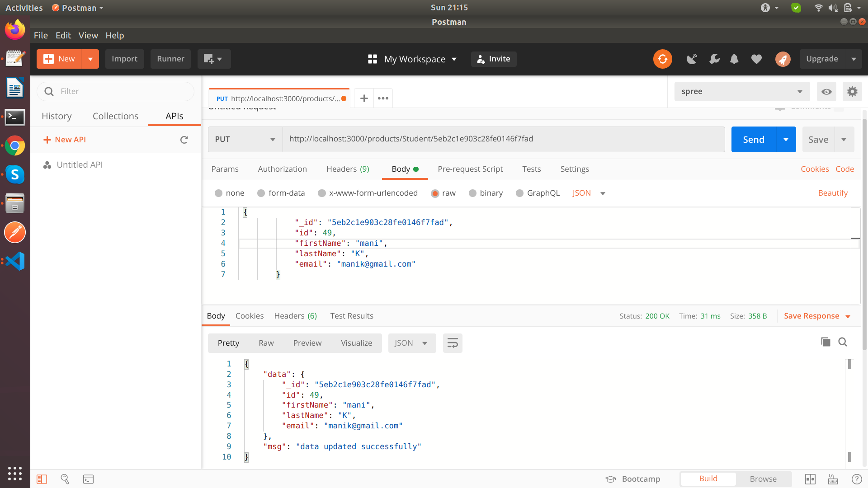This screenshot has width=868, height=488.
Task: Open the Pre-request Script tab
Action: tap(470, 169)
